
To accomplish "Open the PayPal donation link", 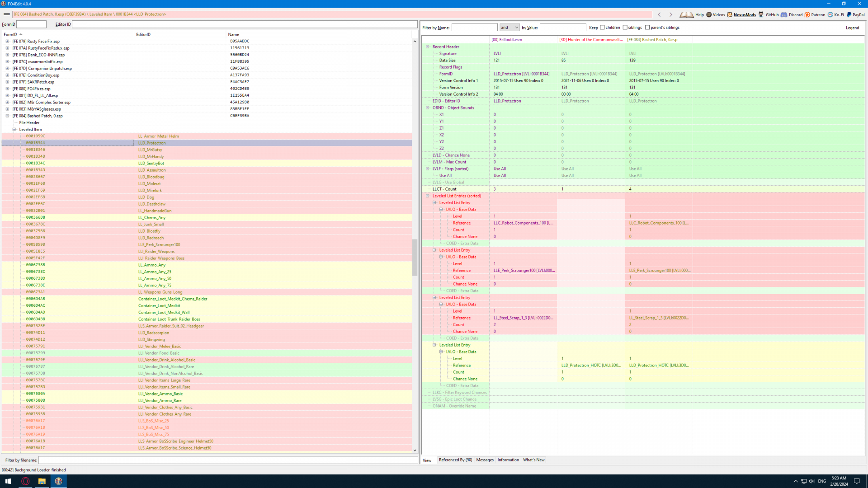I will (855, 14).
